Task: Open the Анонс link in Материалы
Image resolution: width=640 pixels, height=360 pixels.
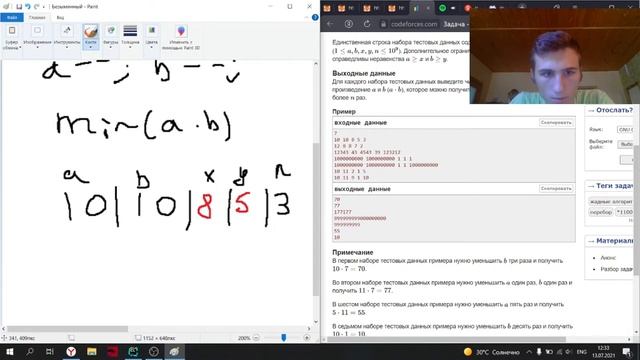Action: pos(608,258)
